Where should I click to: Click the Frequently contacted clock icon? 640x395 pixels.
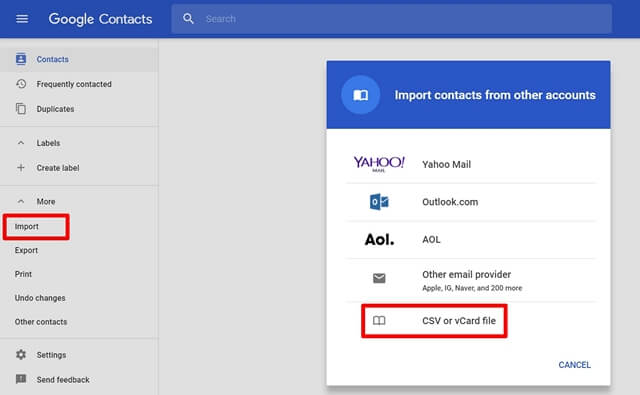(21, 84)
